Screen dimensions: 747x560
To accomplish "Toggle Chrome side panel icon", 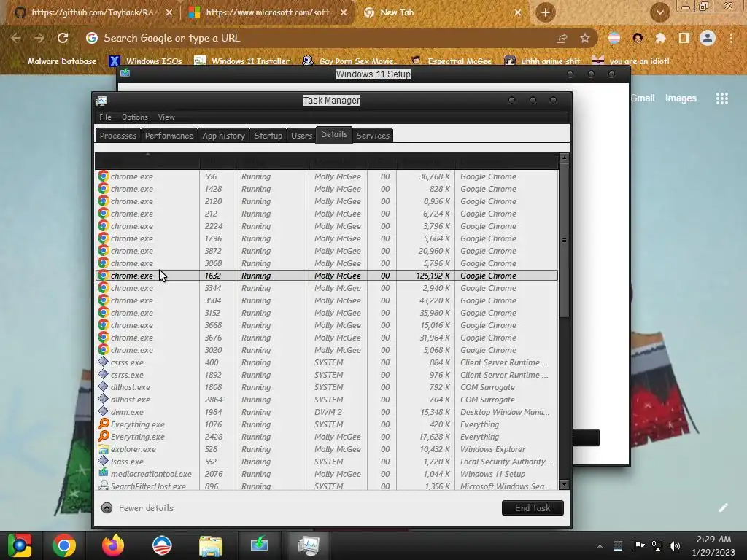I will pyautogui.click(x=684, y=38).
